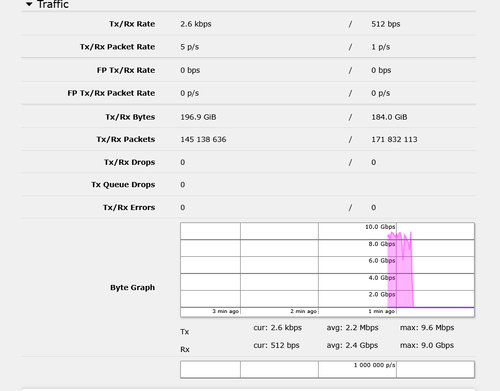Click the Tx Queue Drops value
Image resolution: width=500 pixels, height=391 pixels.
pyautogui.click(x=183, y=185)
